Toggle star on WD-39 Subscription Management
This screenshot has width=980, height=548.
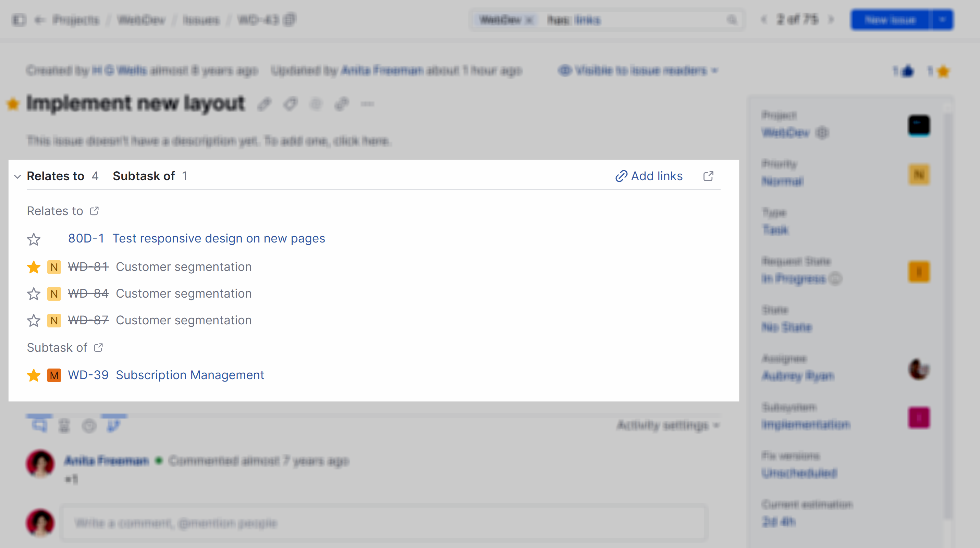pos(34,375)
